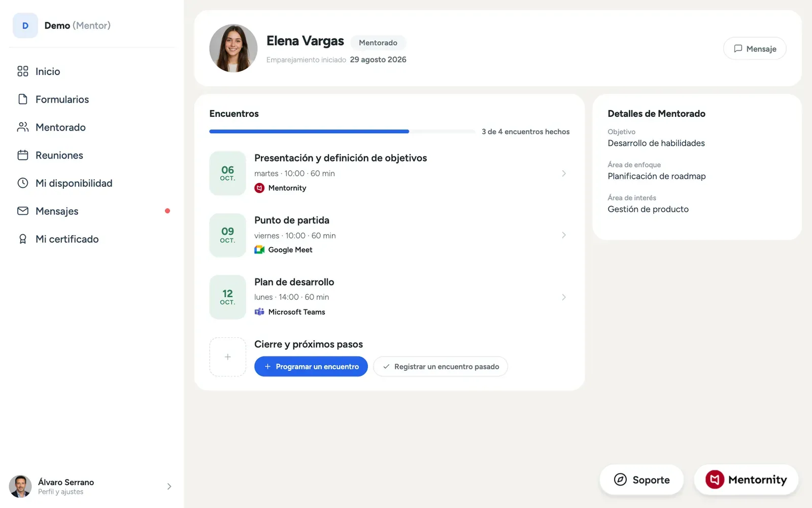Open Álvaro Serrano profile chevron

(x=169, y=487)
